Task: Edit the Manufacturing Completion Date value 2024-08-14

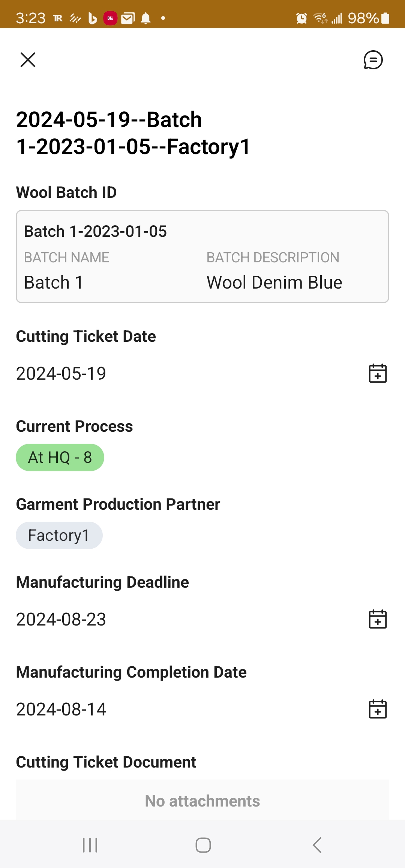Action: point(61,709)
